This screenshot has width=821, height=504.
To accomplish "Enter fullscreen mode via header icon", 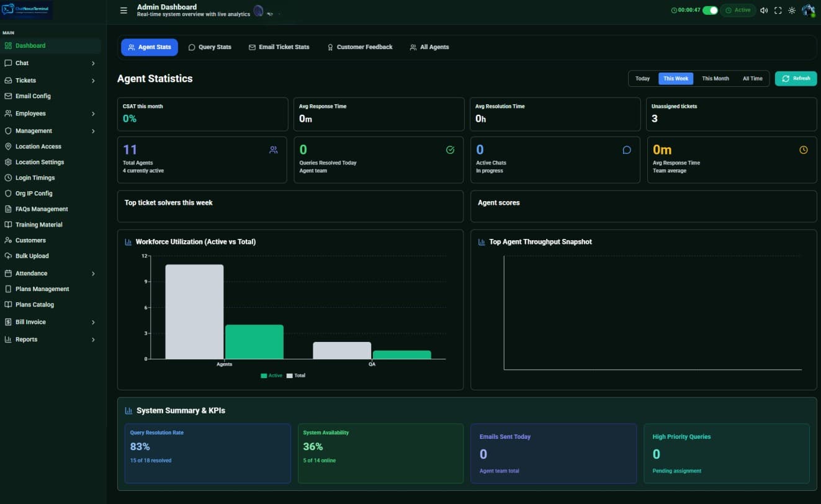I will 778,11.
